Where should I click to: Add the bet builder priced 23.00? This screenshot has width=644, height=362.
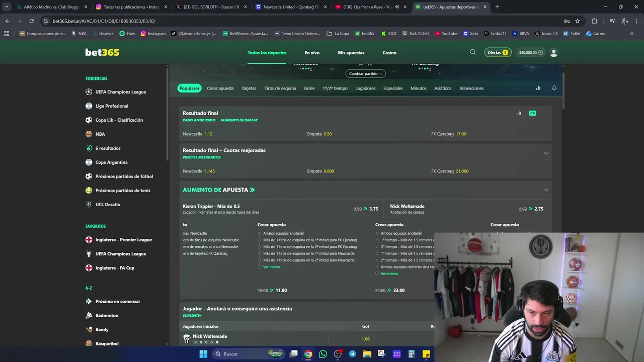[x=390, y=290]
